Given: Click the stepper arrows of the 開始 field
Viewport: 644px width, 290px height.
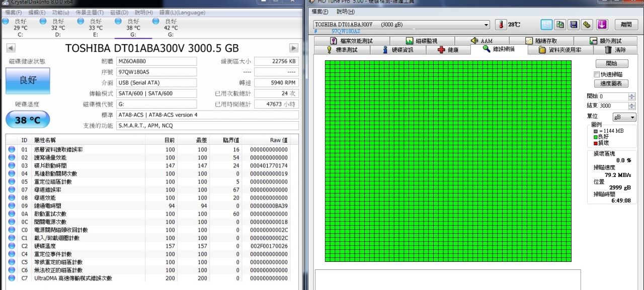Looking at the screenshot, I should click(x=631, y=96).
